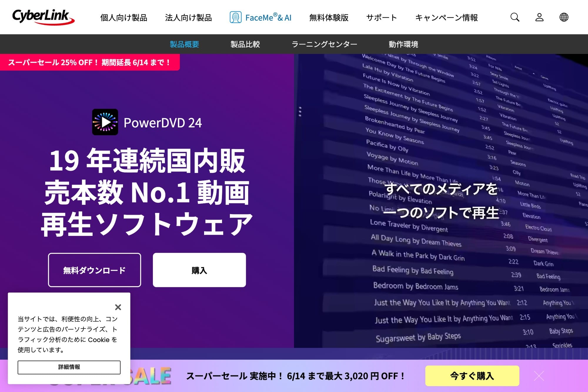This screenshot has height=392, width=588.
Task: Click the 19年連続国内販売本数 headline
Action: coord(147,192)
